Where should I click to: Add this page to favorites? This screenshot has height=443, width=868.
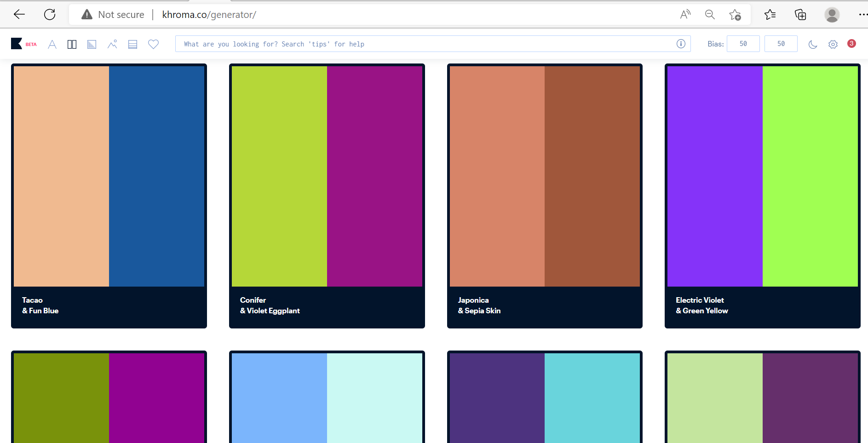coord(735,15)
